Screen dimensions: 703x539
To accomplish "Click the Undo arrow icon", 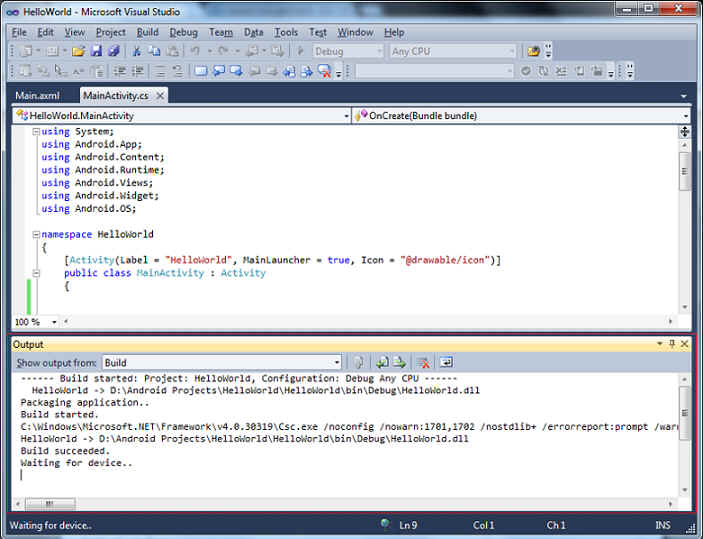I will (195, 51).
